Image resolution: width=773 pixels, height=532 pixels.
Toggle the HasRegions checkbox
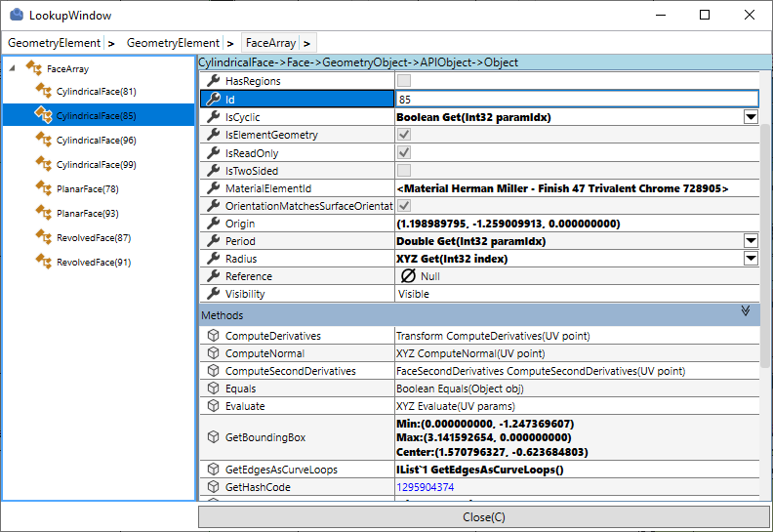click(404, 80)
